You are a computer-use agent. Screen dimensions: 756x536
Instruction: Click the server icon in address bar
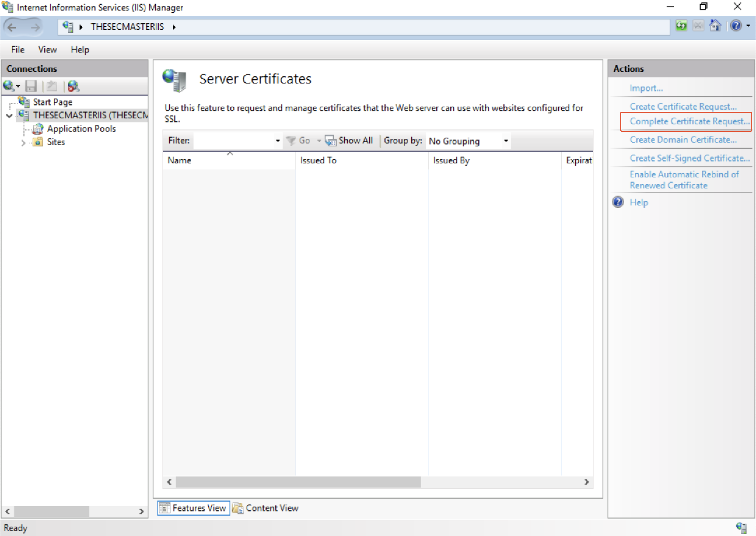pos(68,27)
